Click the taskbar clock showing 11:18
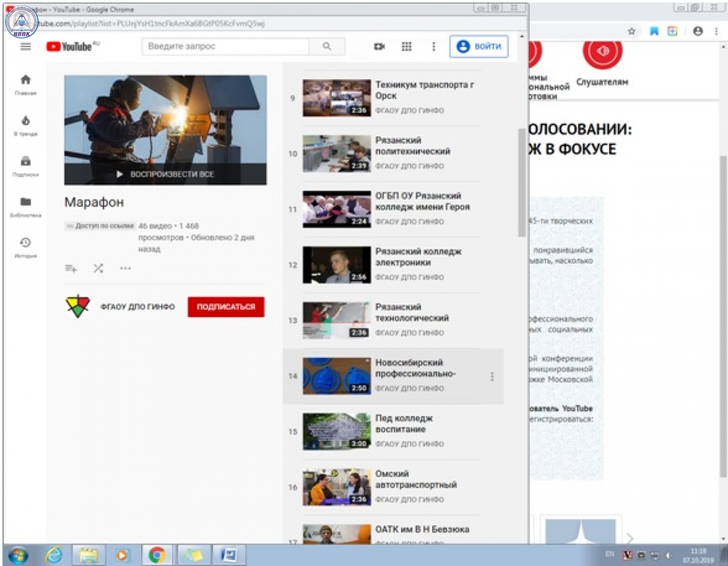 (x=698, y=555)
